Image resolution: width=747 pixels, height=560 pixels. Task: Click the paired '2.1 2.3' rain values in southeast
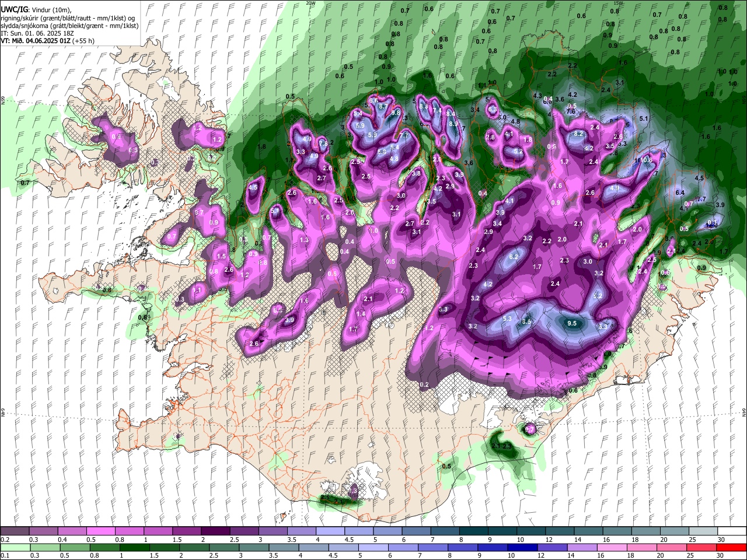[x=502, y=446]
